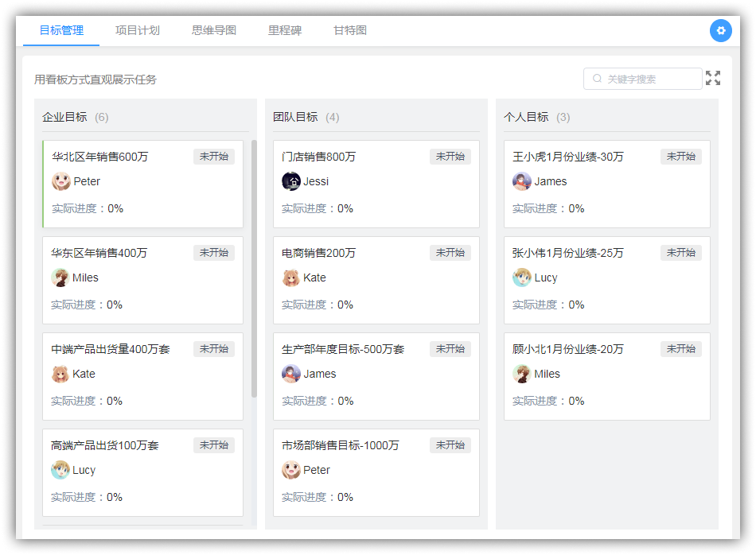Click Miles' avatar on 华东区年销售400万 card
The image size is (756, 555).
60,277
